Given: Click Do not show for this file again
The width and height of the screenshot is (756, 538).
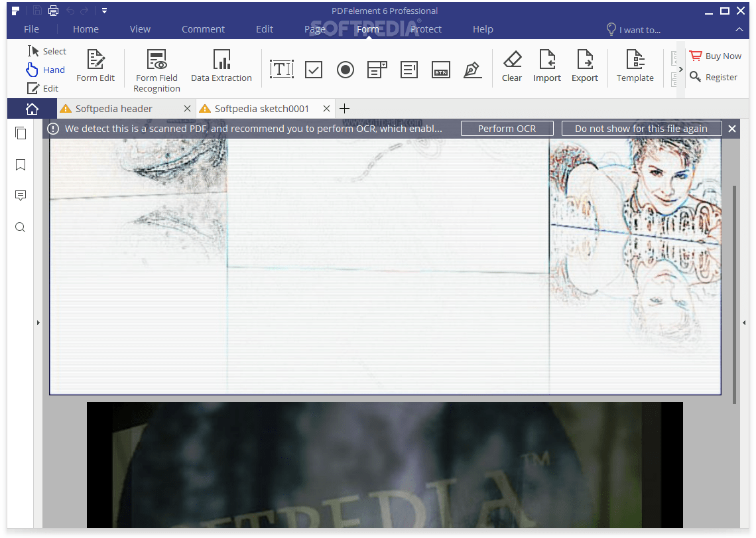Looking at the screenshot, I should (x=641, y=129).
